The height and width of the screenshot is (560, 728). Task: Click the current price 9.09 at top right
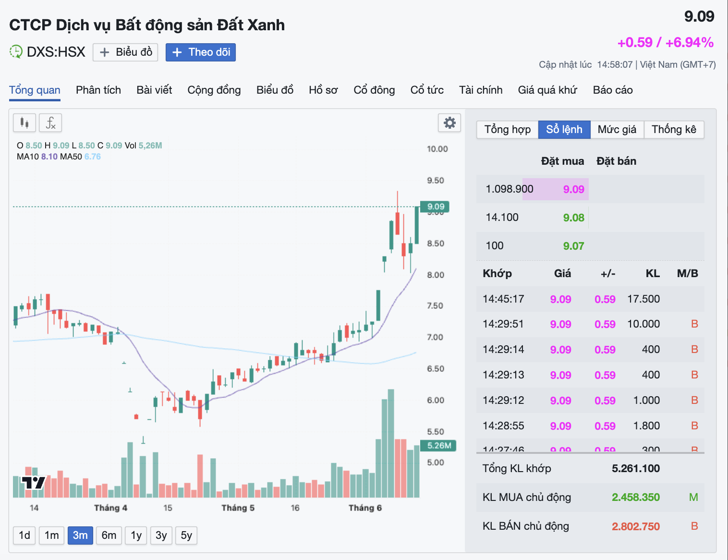[x=699, y=17]
